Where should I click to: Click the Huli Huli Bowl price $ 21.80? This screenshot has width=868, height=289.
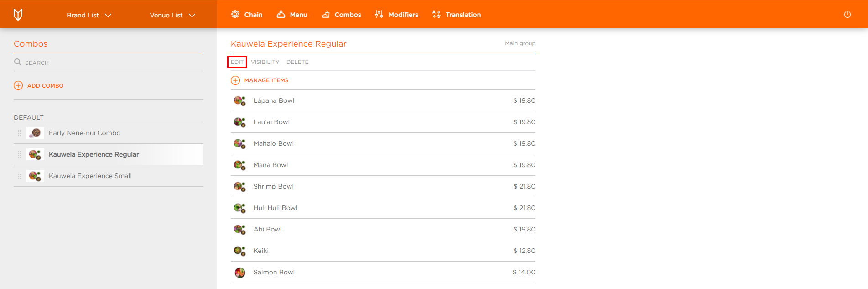tap(525, 208)
